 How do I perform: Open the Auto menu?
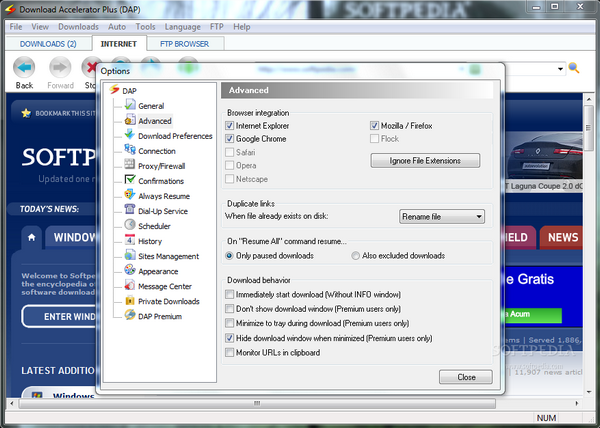pyautogui.click(x=117, y=27)
